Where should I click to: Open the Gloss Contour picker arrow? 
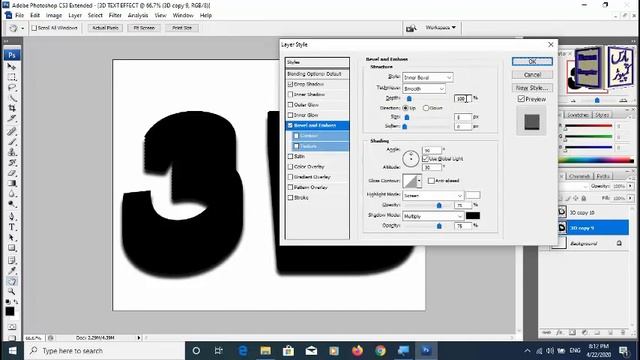tap(419, 181)
